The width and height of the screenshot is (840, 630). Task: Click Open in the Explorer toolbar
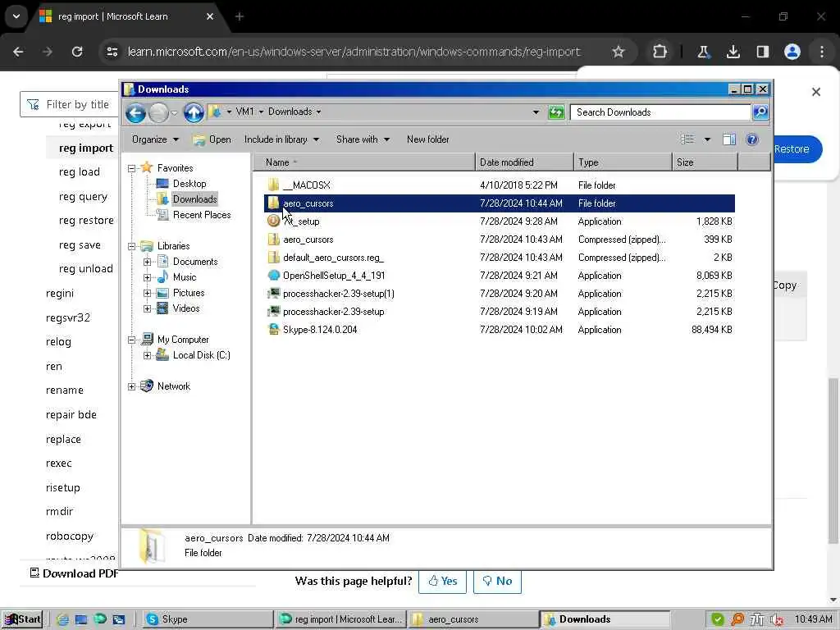(212, 139)
